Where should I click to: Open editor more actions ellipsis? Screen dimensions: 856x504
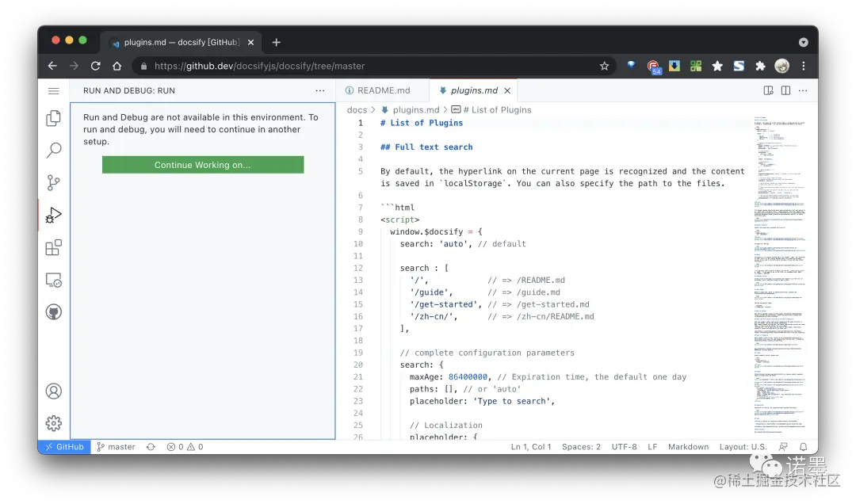(802, 90)
